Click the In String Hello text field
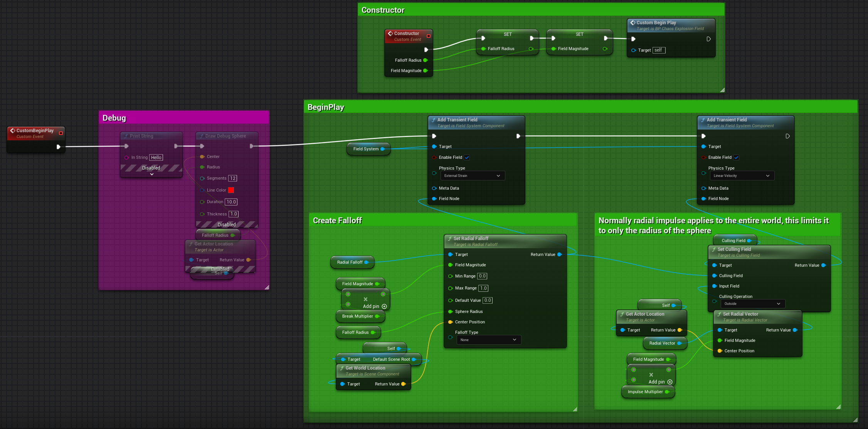The image size is (868, 429). pos(156,157)
